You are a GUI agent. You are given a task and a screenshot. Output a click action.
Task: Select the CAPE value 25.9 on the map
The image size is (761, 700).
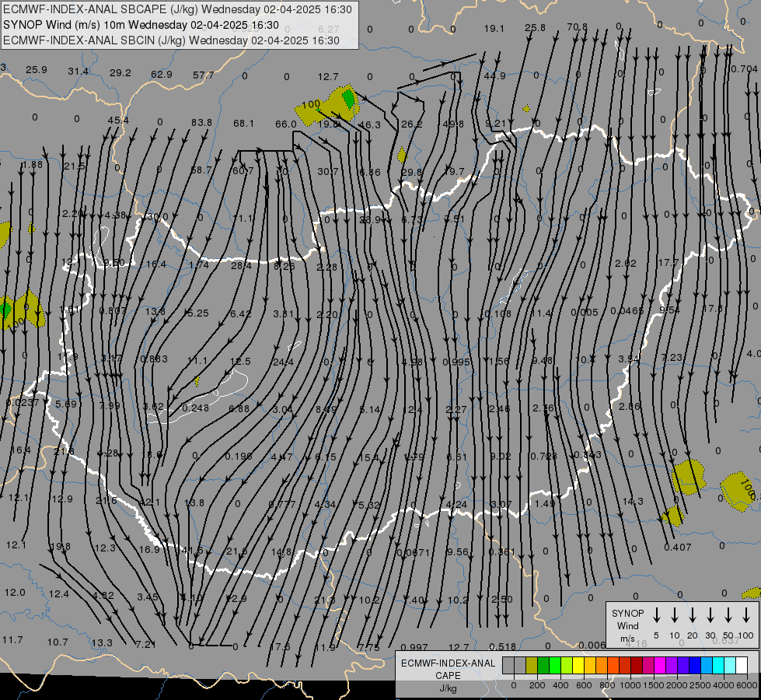pos(37,69)
